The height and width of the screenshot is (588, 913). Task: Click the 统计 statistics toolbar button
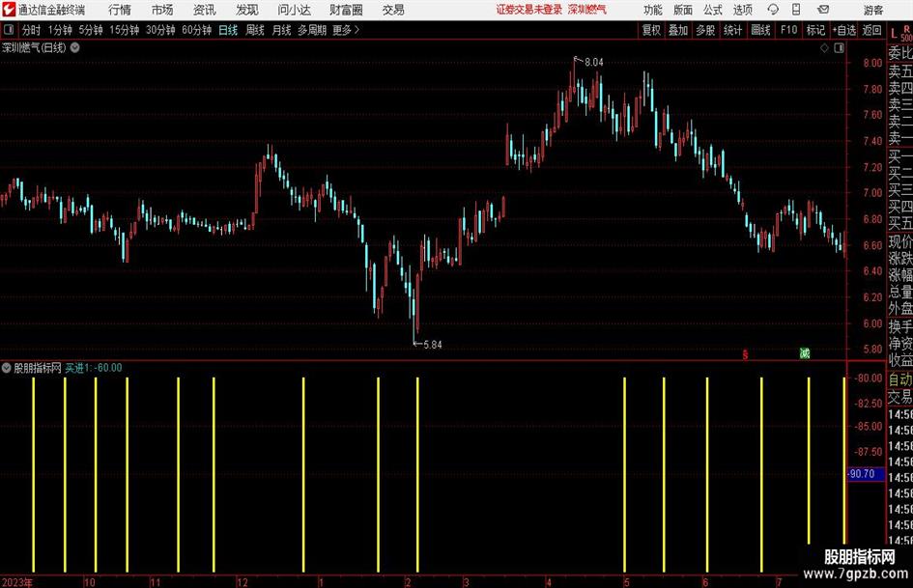732,30
